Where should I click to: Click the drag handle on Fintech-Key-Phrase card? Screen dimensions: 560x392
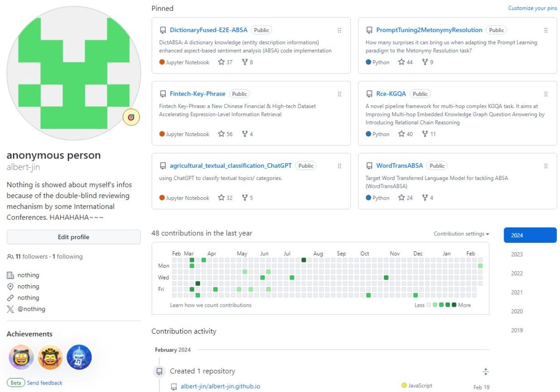339,94
